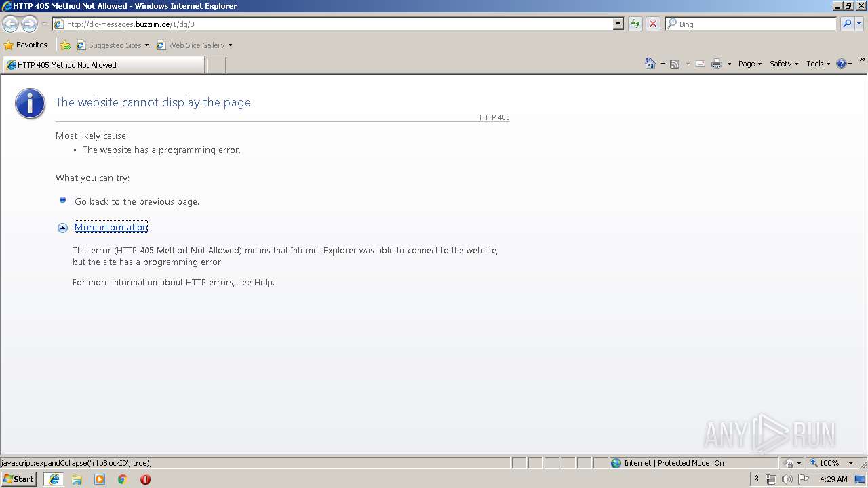Click the 4:29 AM system clock
The width and height of the screenshot is (868, 488).
[833, 479]
